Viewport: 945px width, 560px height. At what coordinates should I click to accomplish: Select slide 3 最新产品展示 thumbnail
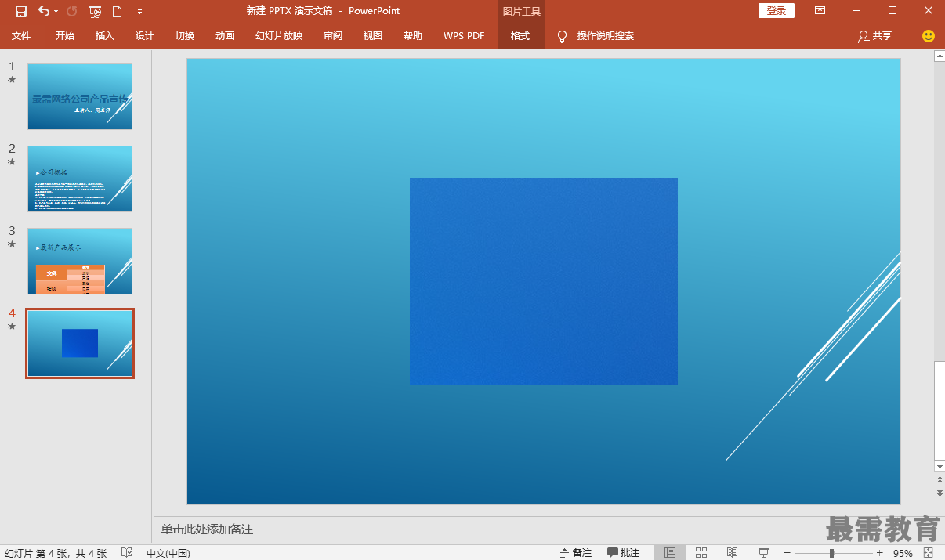click(80, 261)
